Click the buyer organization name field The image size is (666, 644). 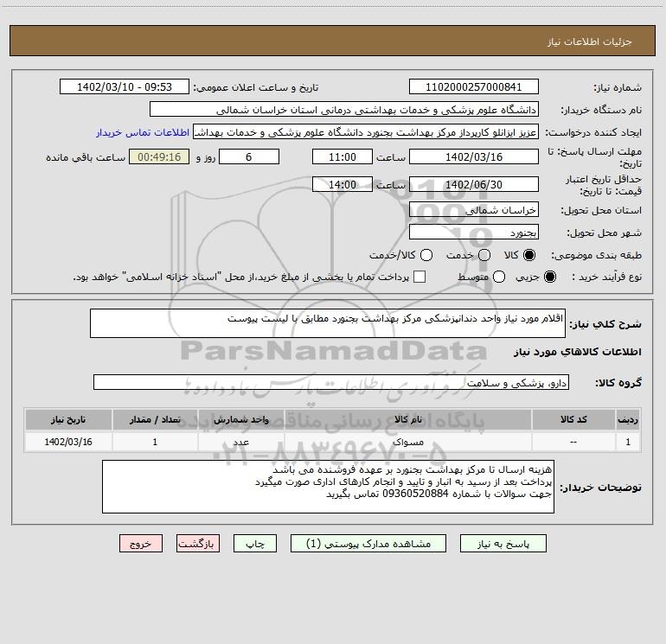coord(344,109)
